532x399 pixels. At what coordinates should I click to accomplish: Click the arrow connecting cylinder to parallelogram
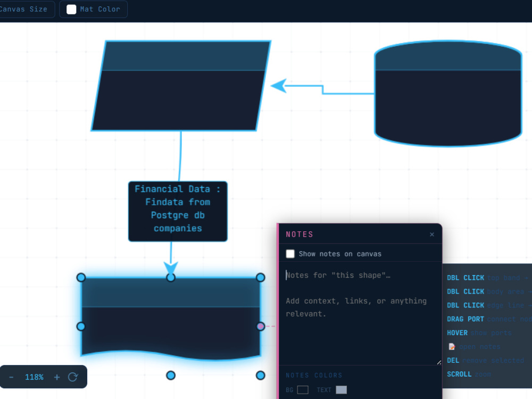pyautogui.click(x=322, y=89)
